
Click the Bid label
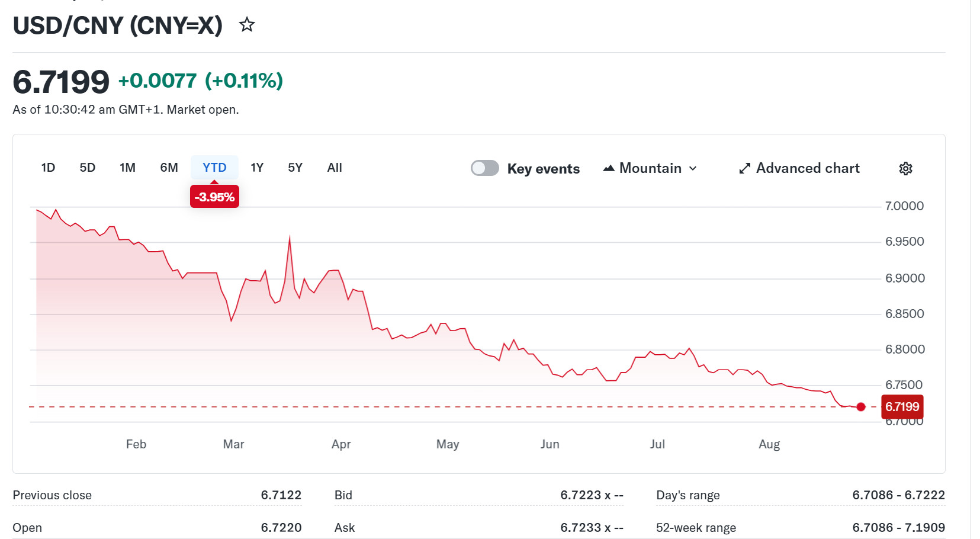click(x=343, y=495)
